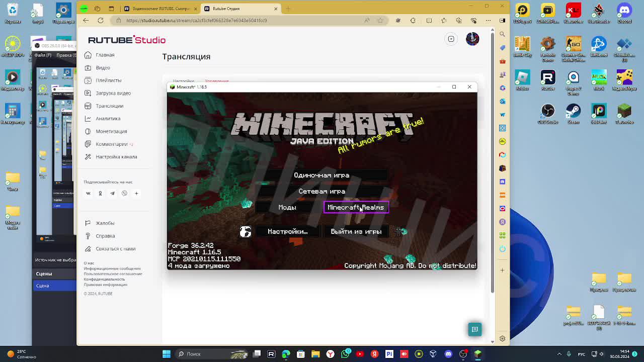Image resolution: width=644 pixels, height=362 pixels.
Task: Open WhatsApp from the taskbar
Action: click(345, 354)
